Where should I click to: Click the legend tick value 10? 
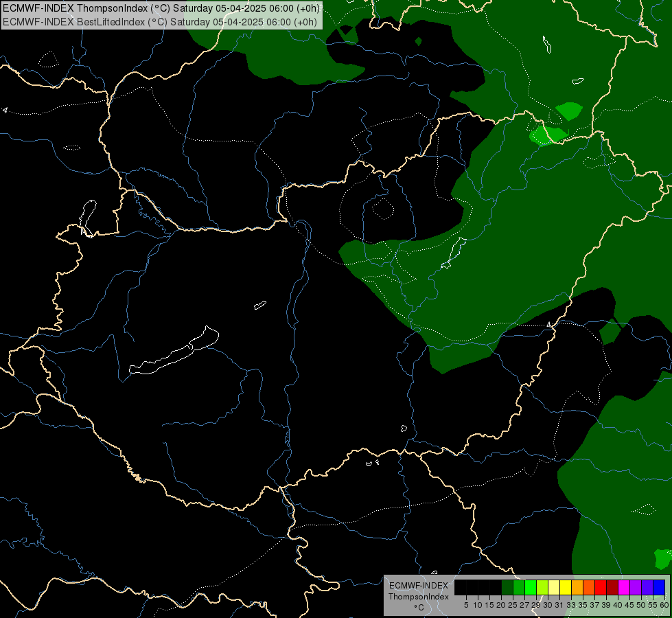(478, 605)
